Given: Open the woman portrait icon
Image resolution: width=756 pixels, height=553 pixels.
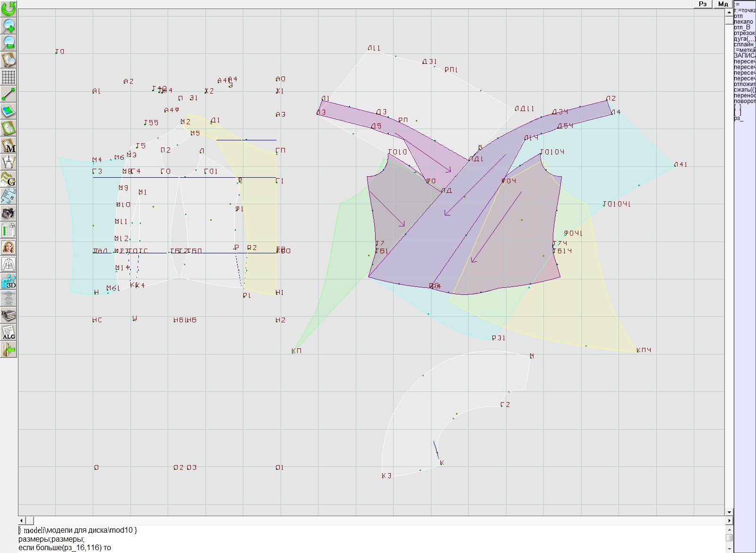Looking at the screenshot, I should 9,248.
